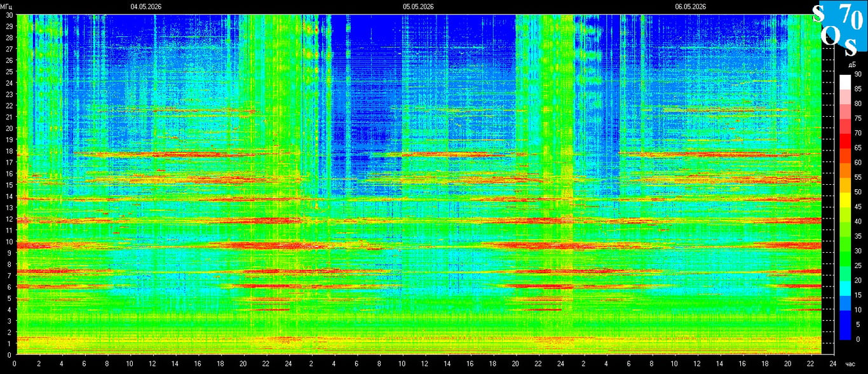Click the 35 value on dB legend

858,236
